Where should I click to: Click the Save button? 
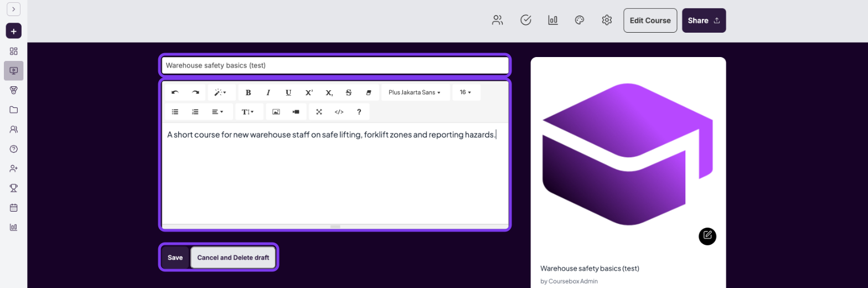[x=175, y=258]
